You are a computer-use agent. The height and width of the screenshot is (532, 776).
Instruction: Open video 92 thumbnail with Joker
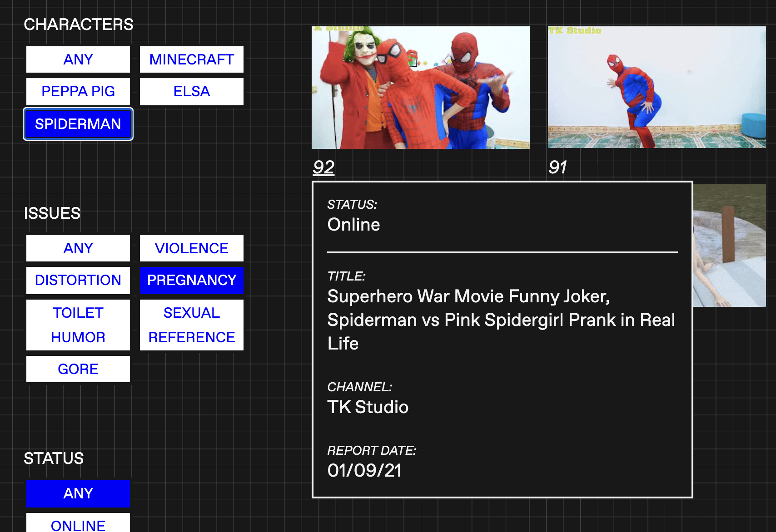(420, 88)
